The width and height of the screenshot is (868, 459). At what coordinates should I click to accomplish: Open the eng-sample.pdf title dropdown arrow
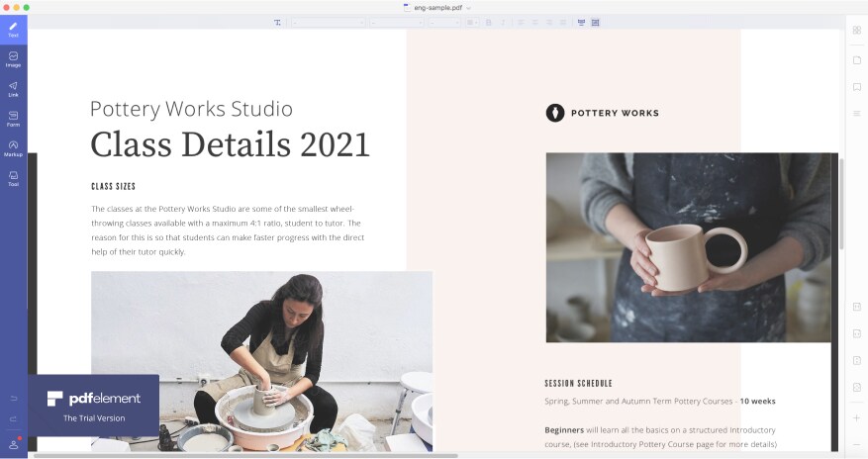click(x=469, y=8)
